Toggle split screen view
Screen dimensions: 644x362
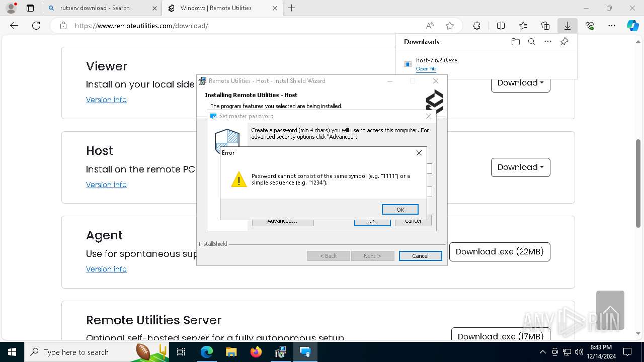tap(501, 26)
